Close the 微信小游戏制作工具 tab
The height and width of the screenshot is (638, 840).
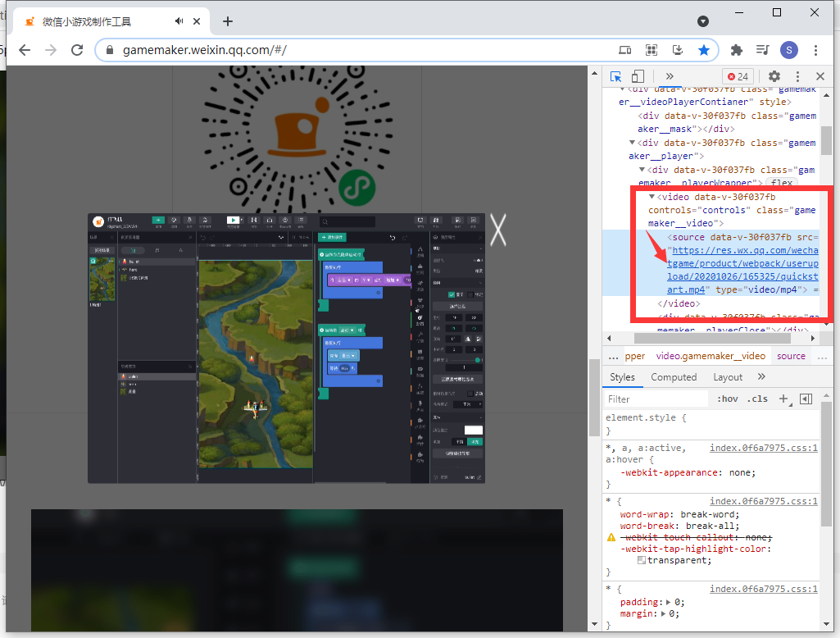tap(197, 21)
